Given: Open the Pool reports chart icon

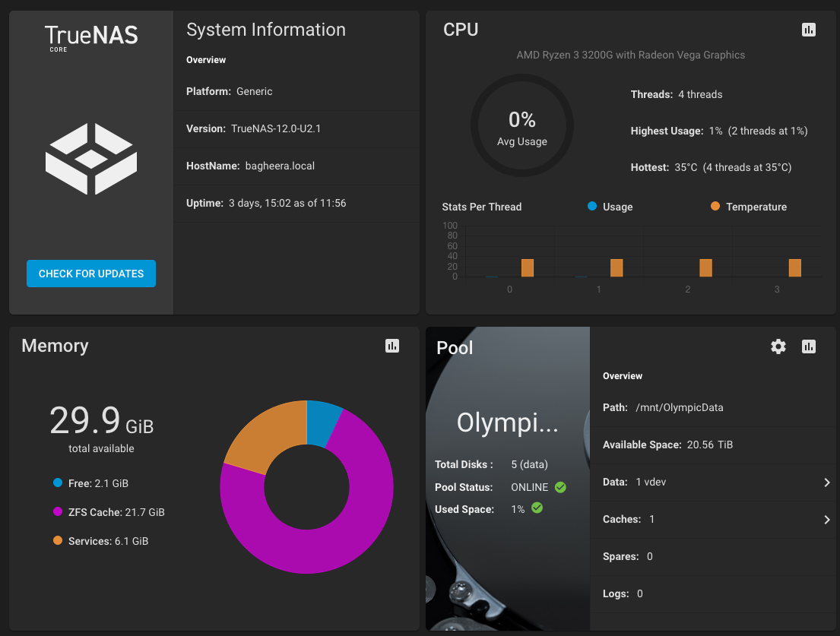Looking at the screenshot, I should click(809, 346).
